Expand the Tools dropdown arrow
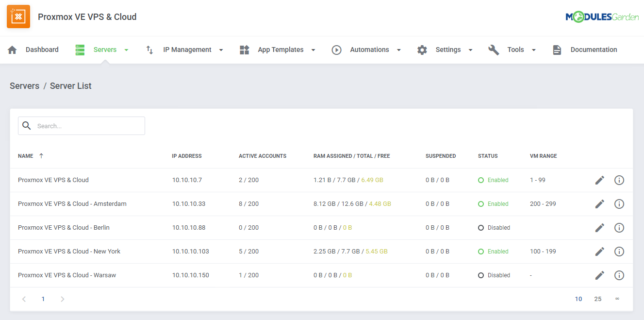The height and width of the screenshot is (320, 644). tap(533, 50)
